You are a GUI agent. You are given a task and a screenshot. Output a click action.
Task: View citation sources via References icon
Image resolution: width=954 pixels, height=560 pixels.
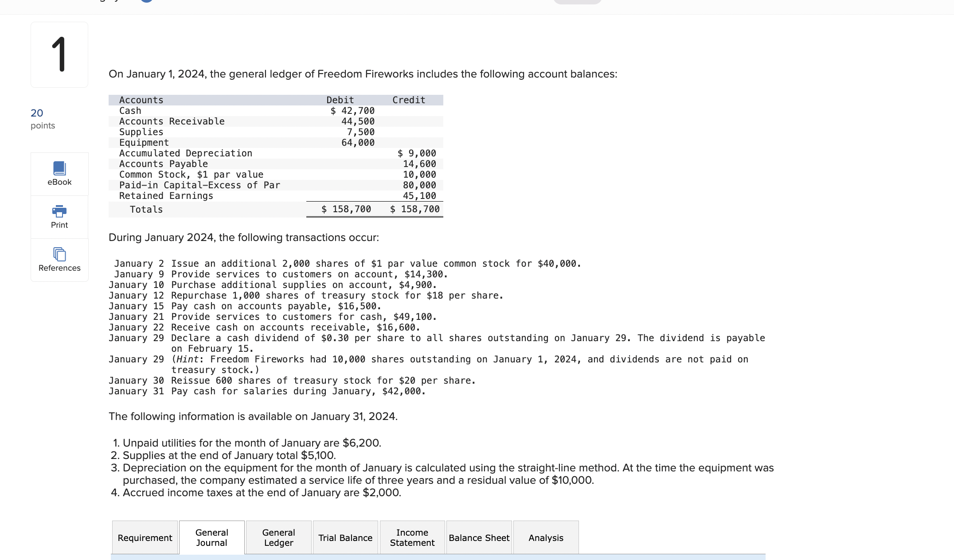tap(59, 260)
